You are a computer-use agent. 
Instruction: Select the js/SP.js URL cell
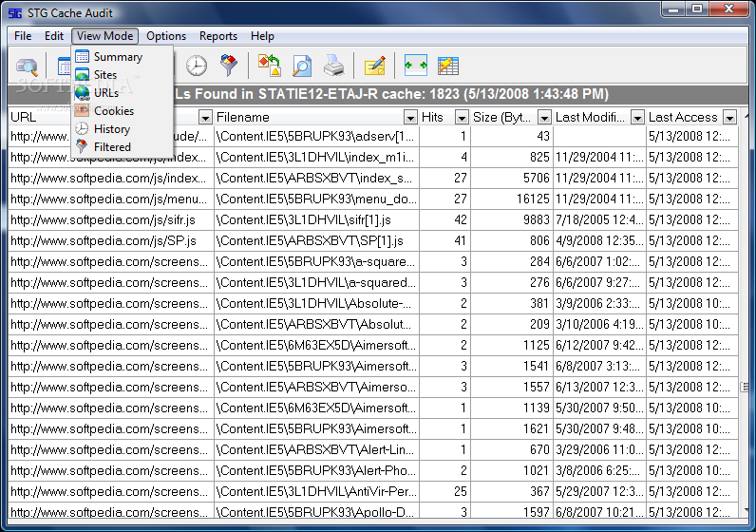point(110,240)
